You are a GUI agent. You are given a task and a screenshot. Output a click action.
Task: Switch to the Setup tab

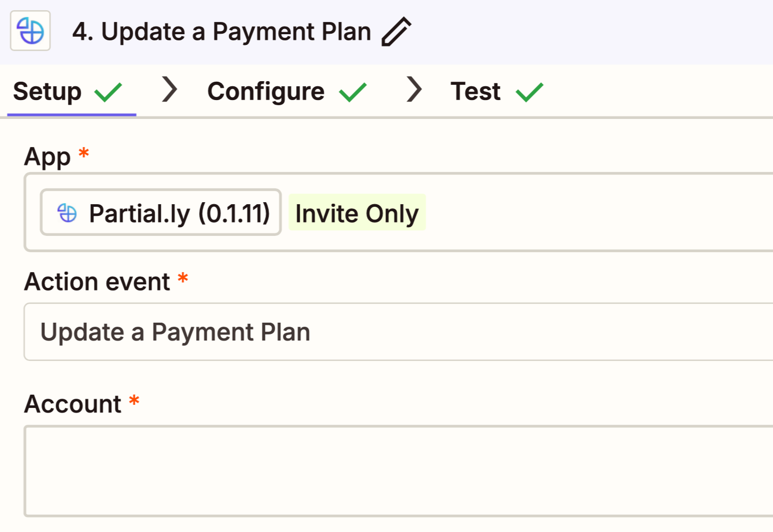[47, 92]
